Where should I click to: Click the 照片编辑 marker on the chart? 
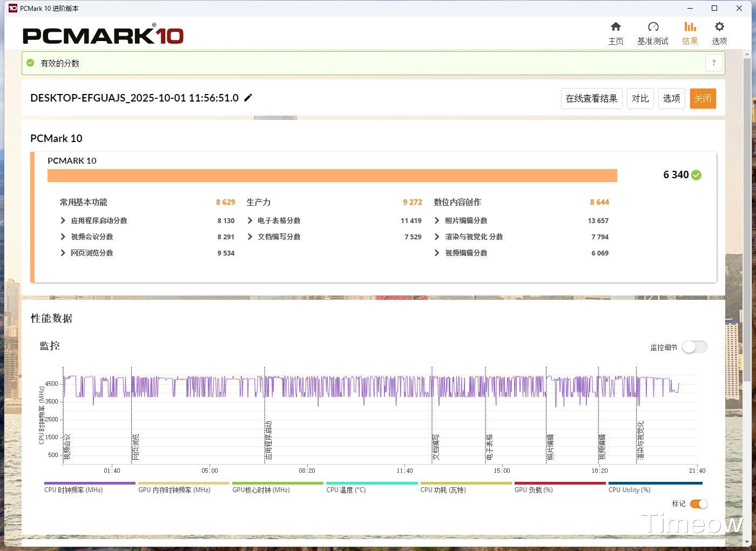(550, 447)
